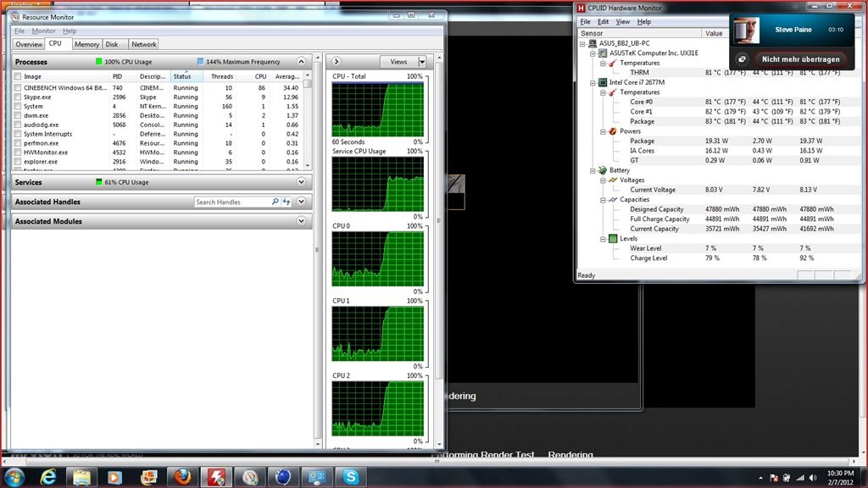
Task: Open the Windows Start menu orb
Action: 14,477
